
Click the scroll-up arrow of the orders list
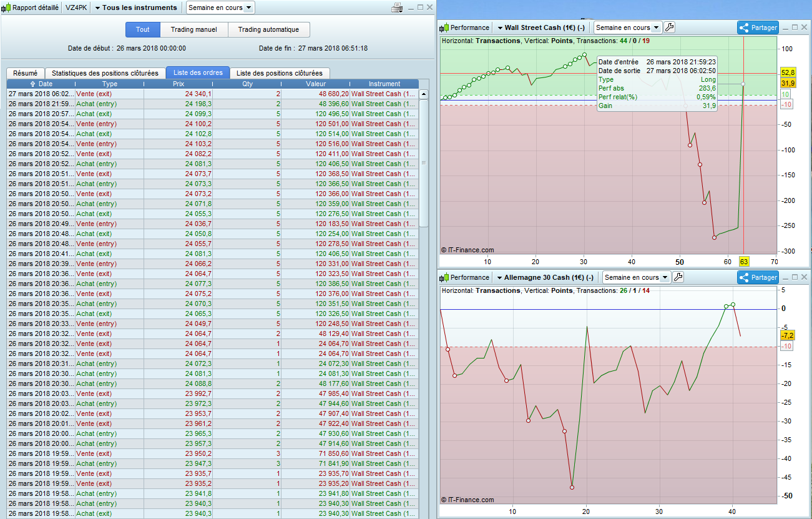[424, 94]
